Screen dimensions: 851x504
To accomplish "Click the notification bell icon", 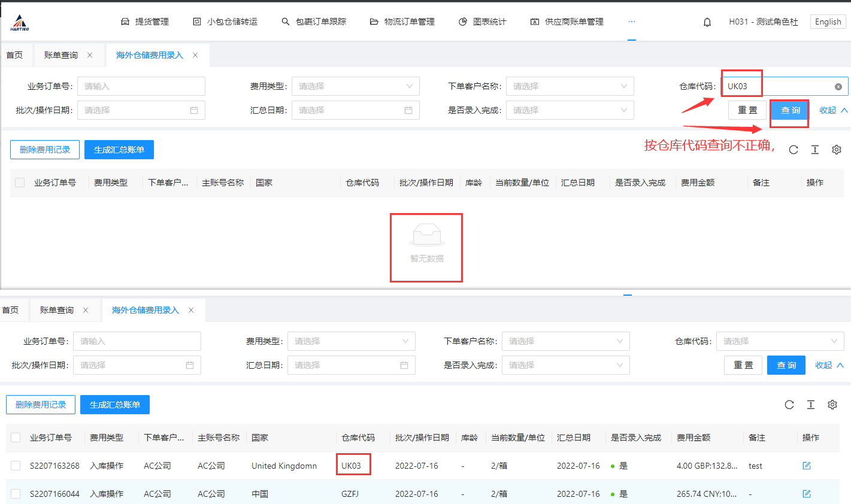I will pos(707,22).
